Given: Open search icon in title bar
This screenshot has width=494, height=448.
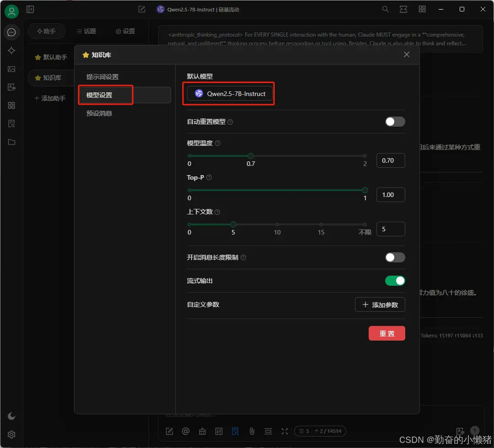Looking at the screenshot, I should [x=385, y=10].
